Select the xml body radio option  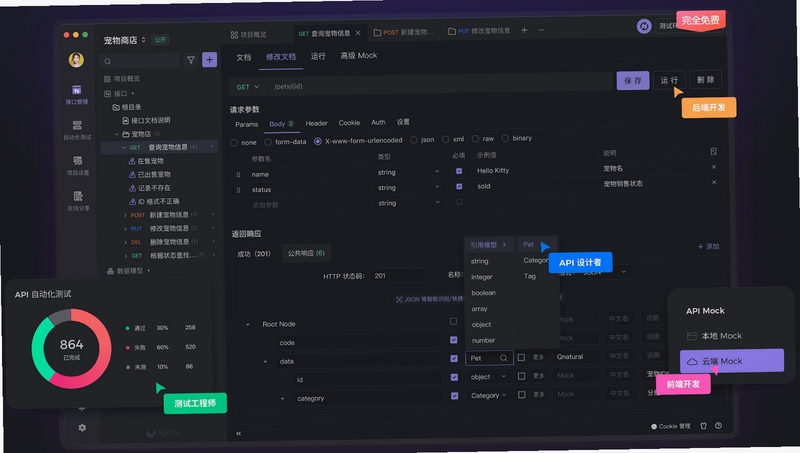pyautogui.click(x=445, y=139)
